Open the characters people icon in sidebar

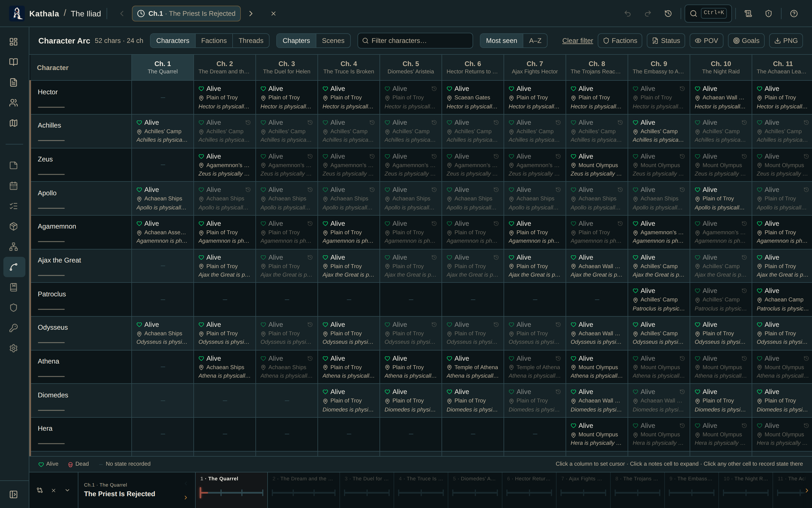click(14, 103)
